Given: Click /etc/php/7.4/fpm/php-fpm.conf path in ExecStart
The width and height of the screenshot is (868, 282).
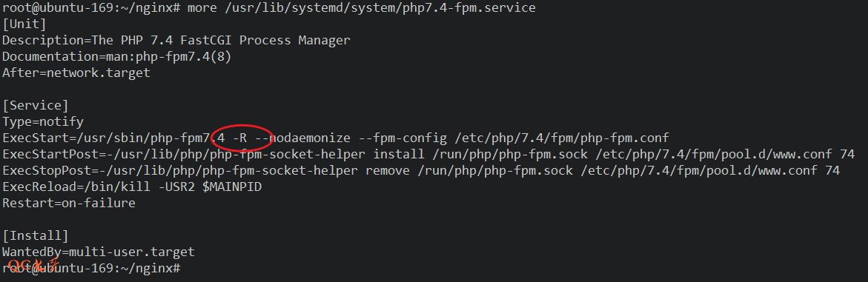Looking at the screenshot, I should click(x=562, y=138).
